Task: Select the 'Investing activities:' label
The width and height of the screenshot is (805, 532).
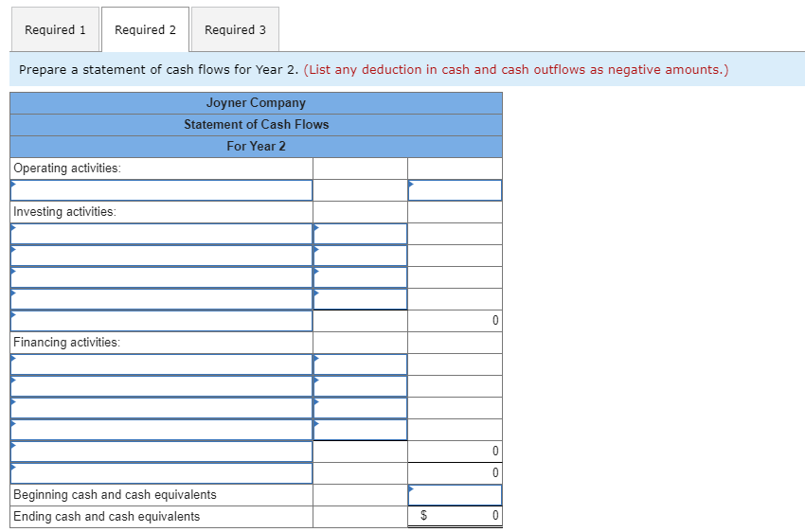Action: tap(64, 212)
